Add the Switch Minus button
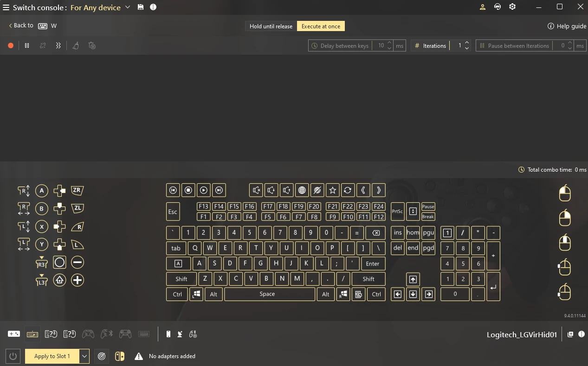Viewport: 588px width, 366px height. click(78, 263)
